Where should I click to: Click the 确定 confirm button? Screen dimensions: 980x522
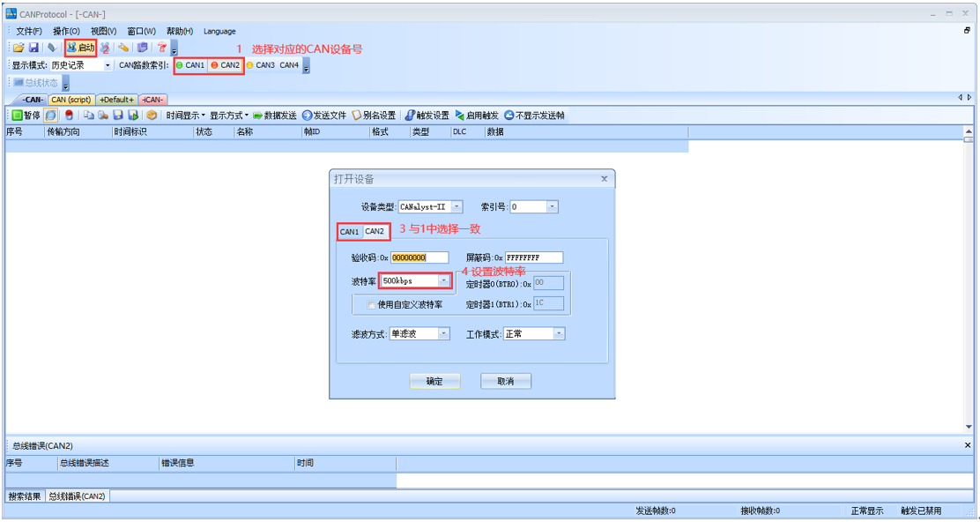[x=434, y=381]
